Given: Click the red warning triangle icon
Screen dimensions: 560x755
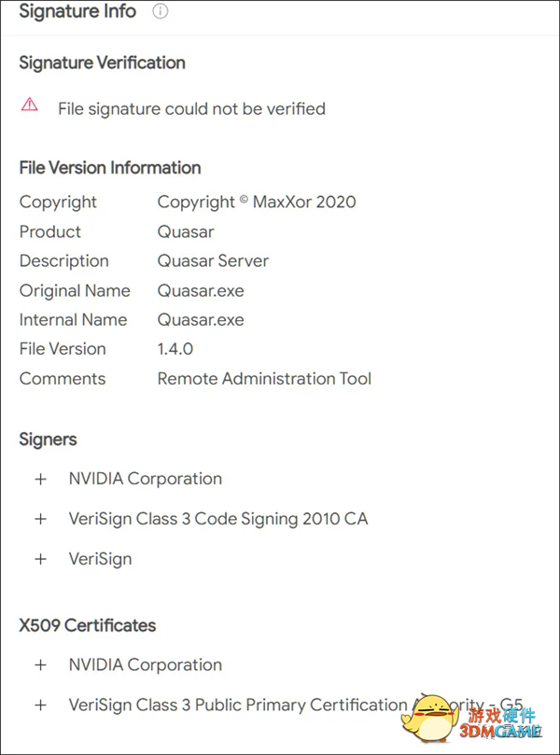Looking at the screenshot, I should [x=29, y=105].
